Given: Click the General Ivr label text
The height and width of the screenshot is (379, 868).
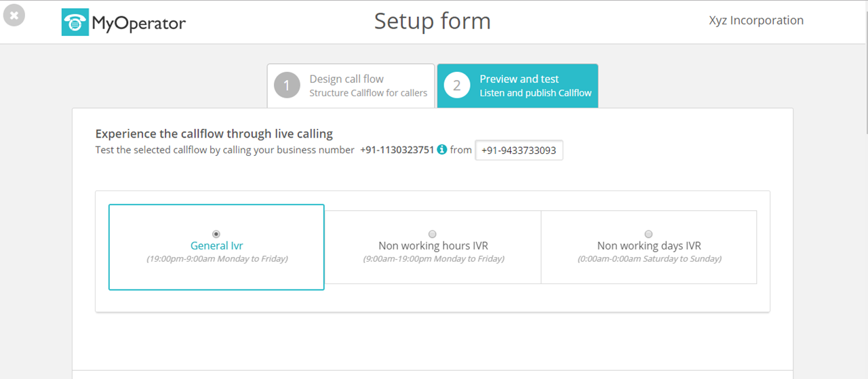Looking at the screenshot, I should [x=216, y=245].
